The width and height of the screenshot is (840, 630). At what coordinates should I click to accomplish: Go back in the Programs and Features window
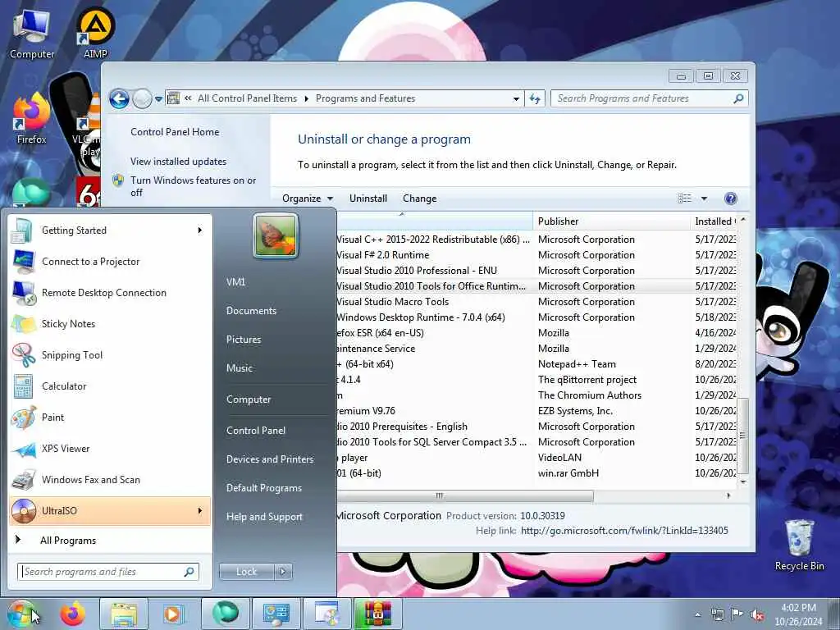tap(119, 98)
